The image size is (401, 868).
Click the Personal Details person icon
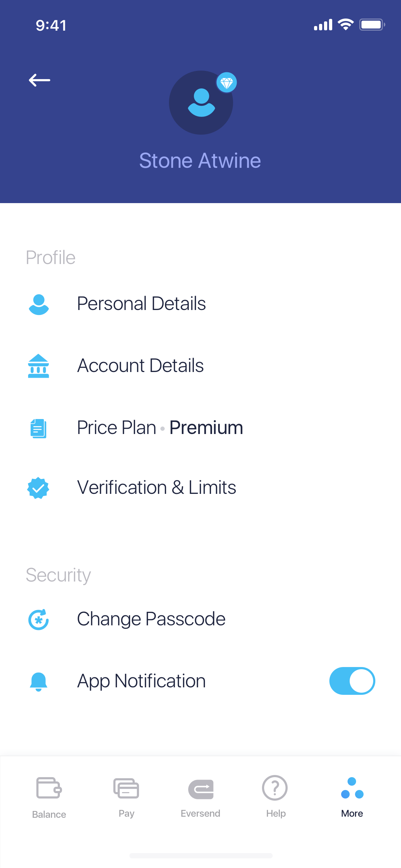pos(38,304)
